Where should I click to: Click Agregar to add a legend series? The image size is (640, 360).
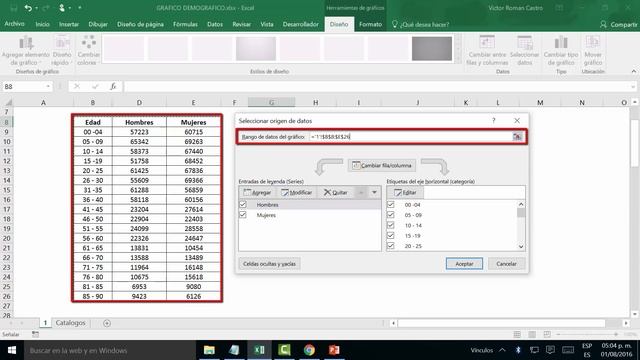coord(257,192)
